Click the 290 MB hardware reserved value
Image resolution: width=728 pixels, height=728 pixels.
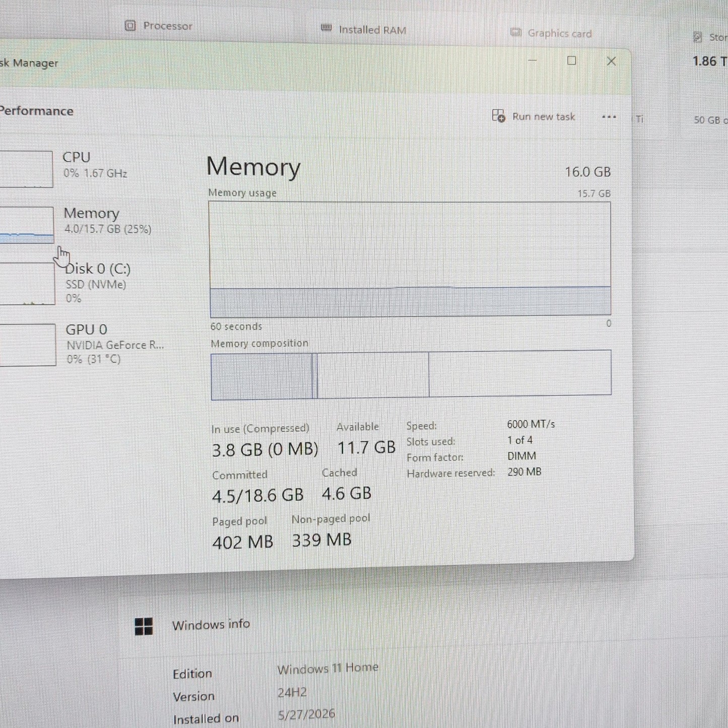point(524,472)
